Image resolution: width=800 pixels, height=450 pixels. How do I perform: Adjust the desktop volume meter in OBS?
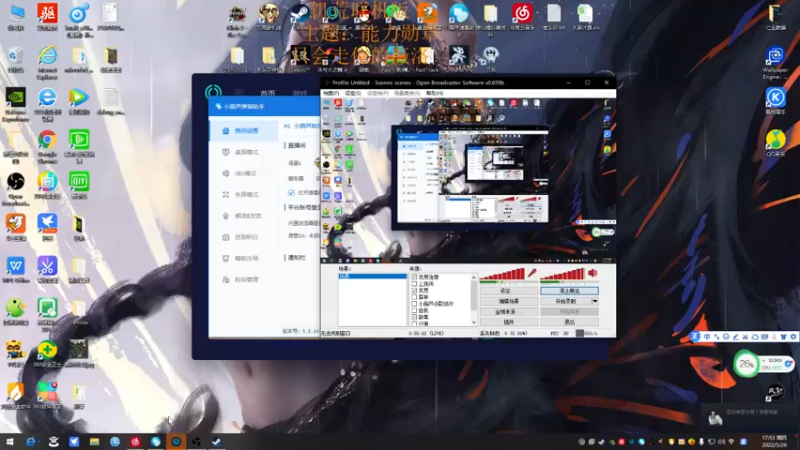(x=562, y=275)
